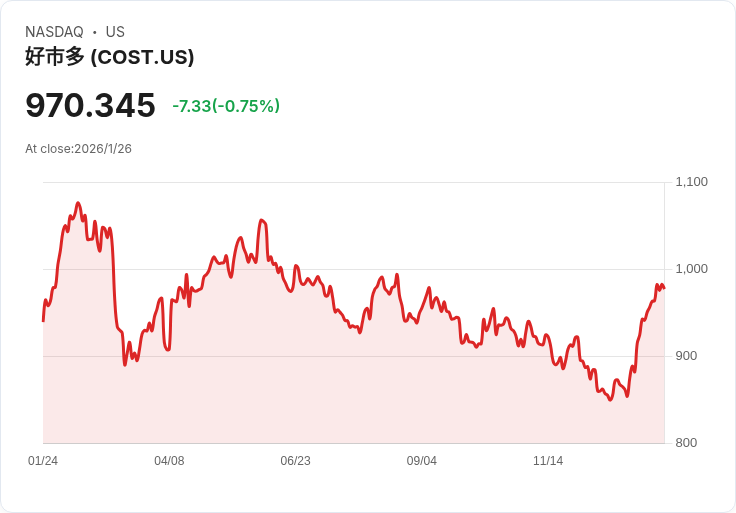
Task: Click the 04/08 date axis label
Action: pyautogui.click(x=169, y=461)
